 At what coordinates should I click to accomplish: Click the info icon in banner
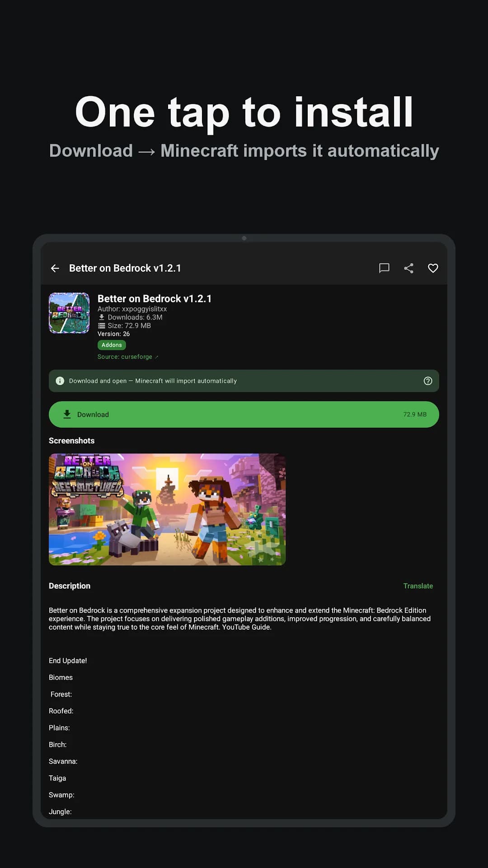60,381
